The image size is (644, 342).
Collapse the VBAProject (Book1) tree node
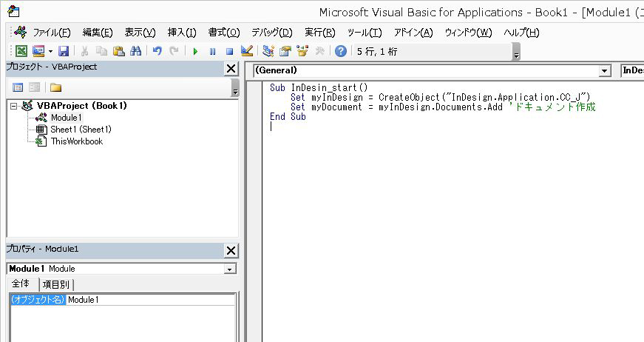click(x=14, y=106)
